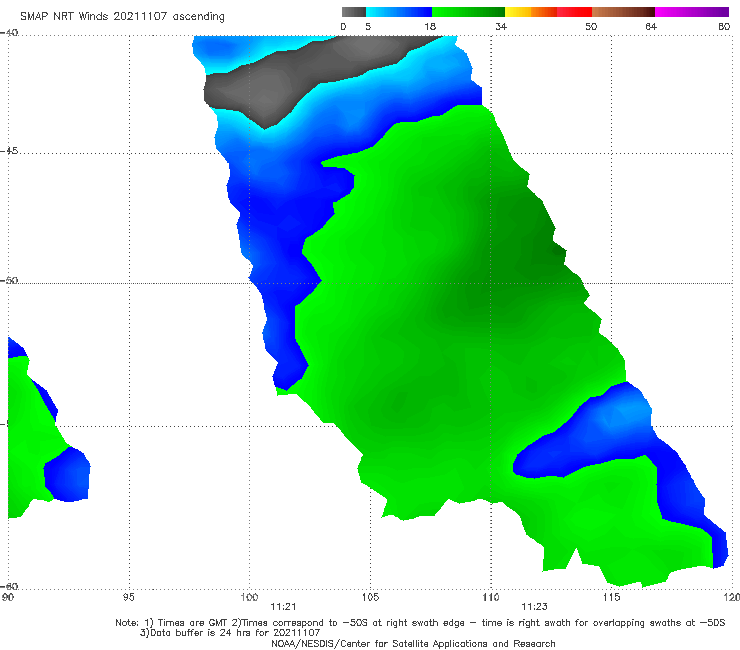Image resolution: width=740 pixels, height=650 pixels.
Task: Click the latitude axis label '-50'
Action: (x=9, y=281)
